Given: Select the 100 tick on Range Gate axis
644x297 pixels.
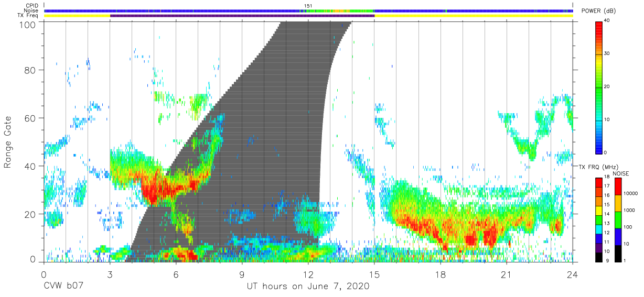Looking at the screenshot, I should [29, 24].
